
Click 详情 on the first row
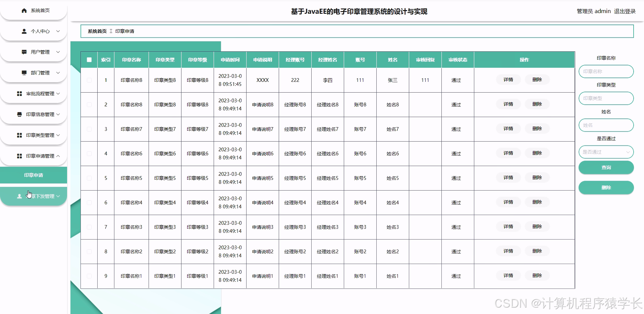(507, 80)
